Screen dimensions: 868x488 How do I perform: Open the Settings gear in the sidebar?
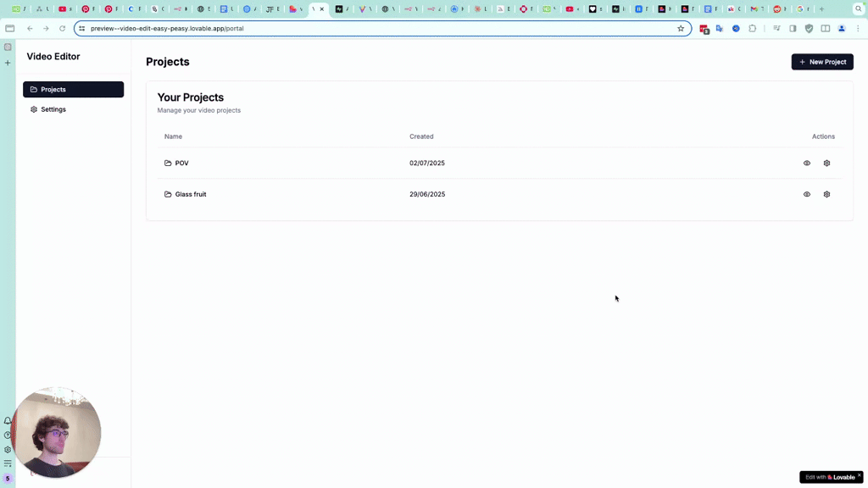(34, 108)
